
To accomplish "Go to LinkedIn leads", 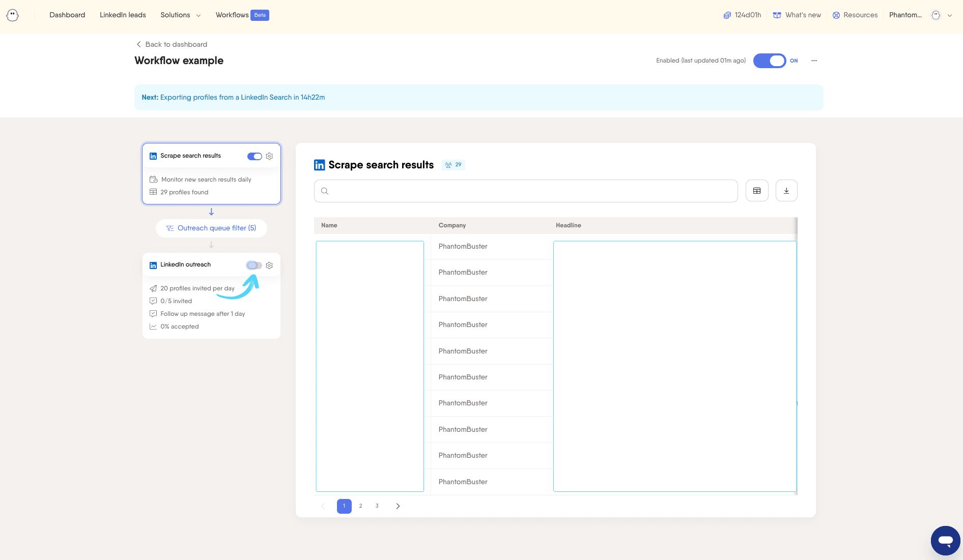I will (122, 15).
